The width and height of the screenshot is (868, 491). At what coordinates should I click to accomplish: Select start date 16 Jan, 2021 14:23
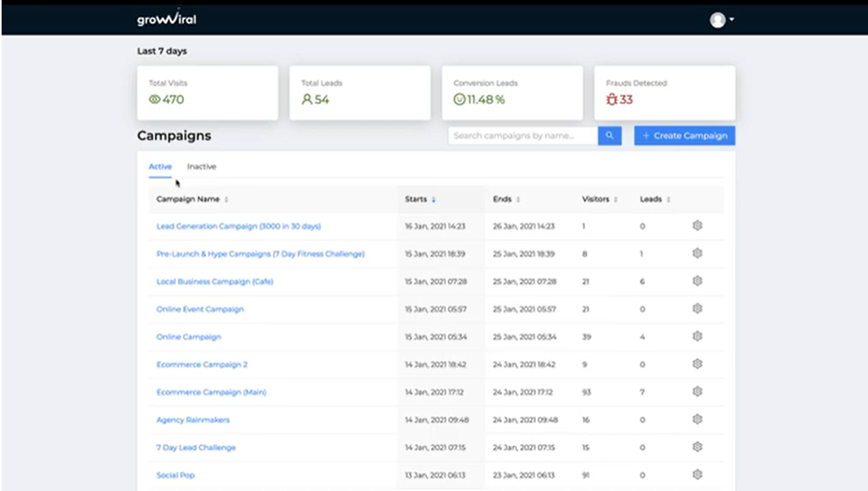(x=435, y=226)
